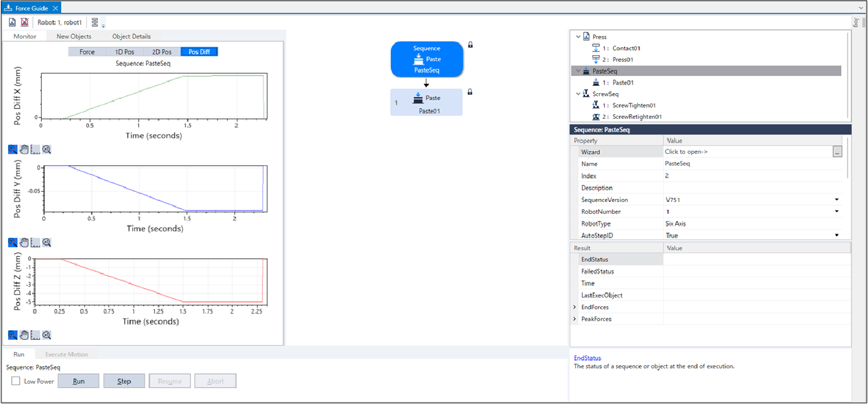868x404 pixels.
Task: Click the new sequence icon in the toolbar
Action: pyautogui.click(x=12, y=23)
